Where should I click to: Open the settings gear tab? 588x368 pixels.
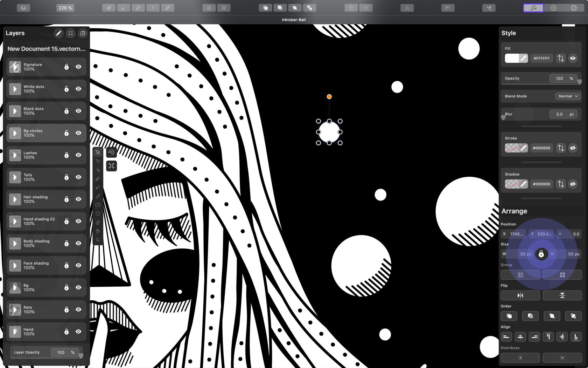click(x=574, y=8)
